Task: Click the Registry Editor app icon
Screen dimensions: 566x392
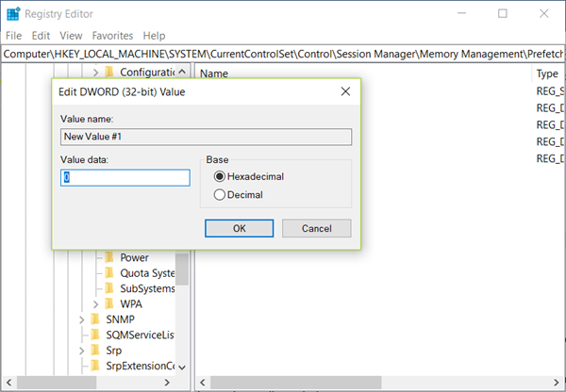Action: tap(14, 14)
